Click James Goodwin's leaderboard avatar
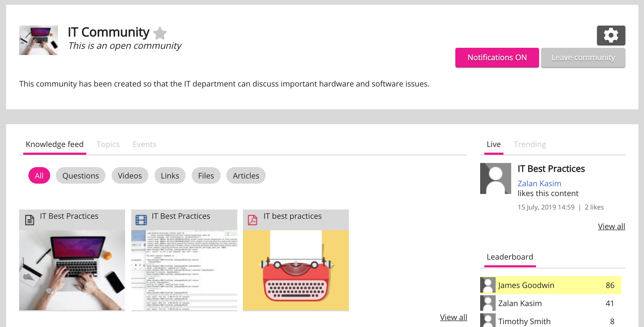This screenshot has height=327, width=644. point(488,285)
